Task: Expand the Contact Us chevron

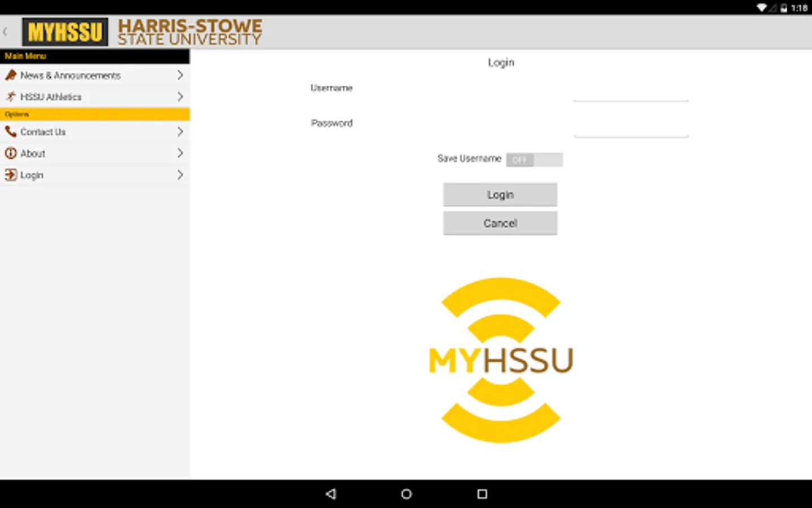Action: point(180,132)
